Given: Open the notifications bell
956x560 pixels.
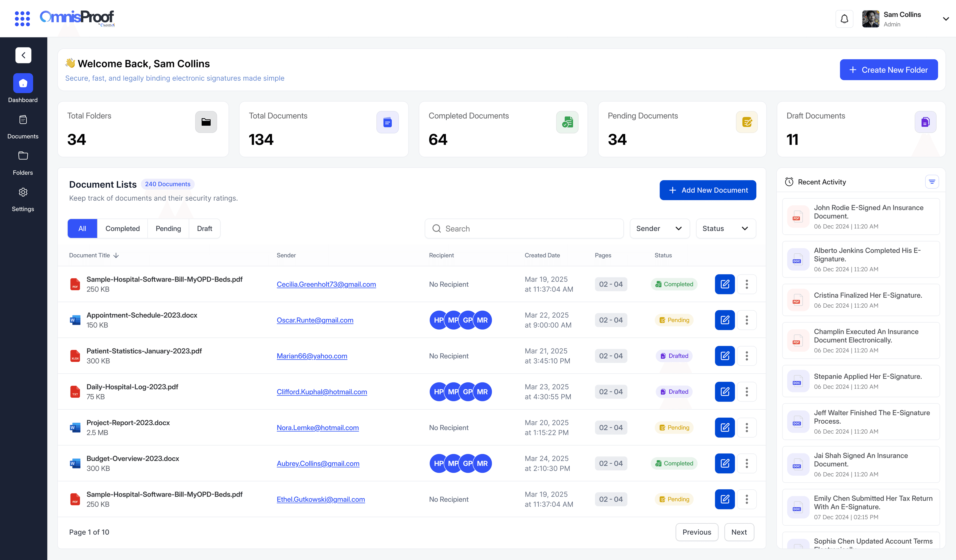Looking at the screenshot, I should click(844, 19).
